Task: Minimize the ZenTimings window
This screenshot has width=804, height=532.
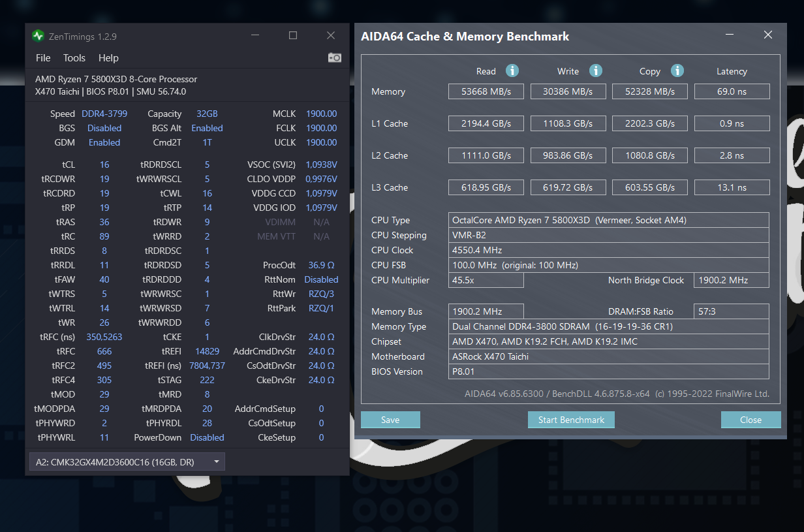Action: (255, 36)
